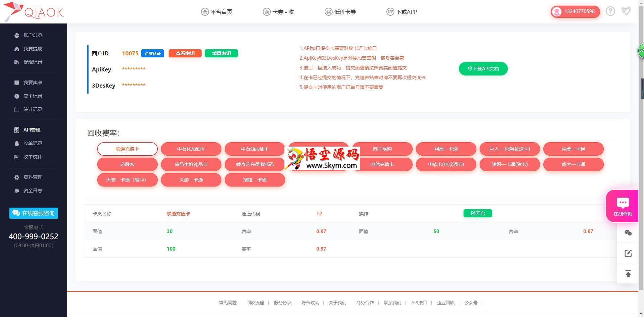Select the 完美一卡通 card type
The width and height of the screenshot is (644, 317).
click(x=574, y=149)
